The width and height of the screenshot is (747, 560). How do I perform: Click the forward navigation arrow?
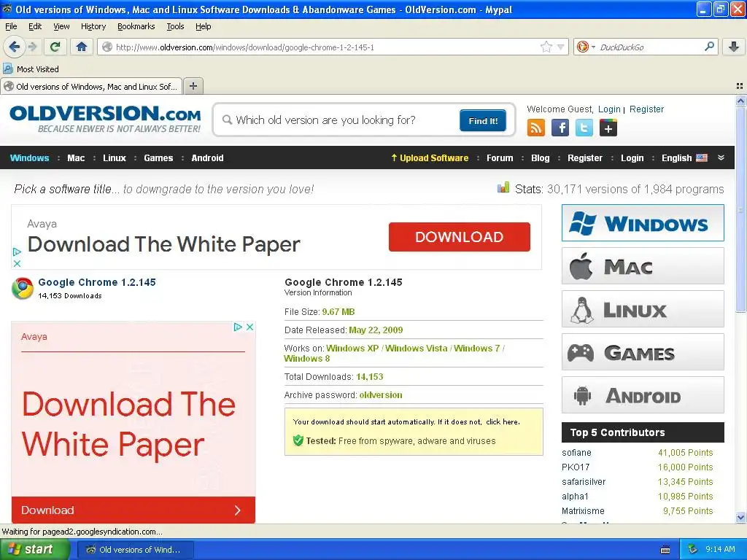pos(32,47)
